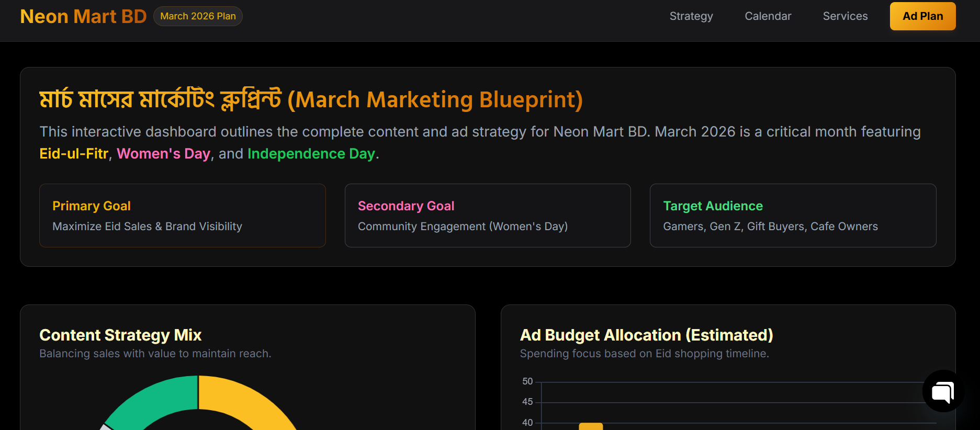Click the Eid-ul-Fitr highlighted text

(74, 154)
